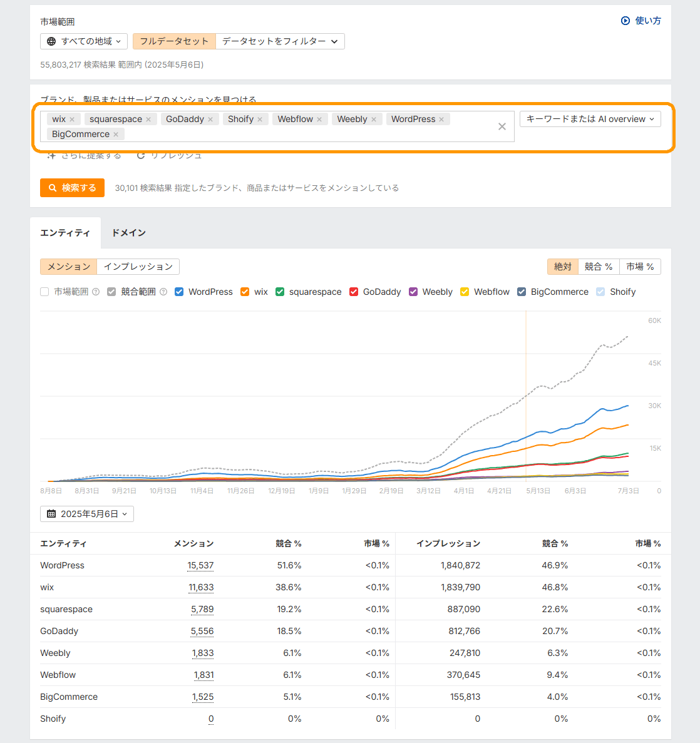Expand the データセットをフィルター dropdown

tap(280, 41)
